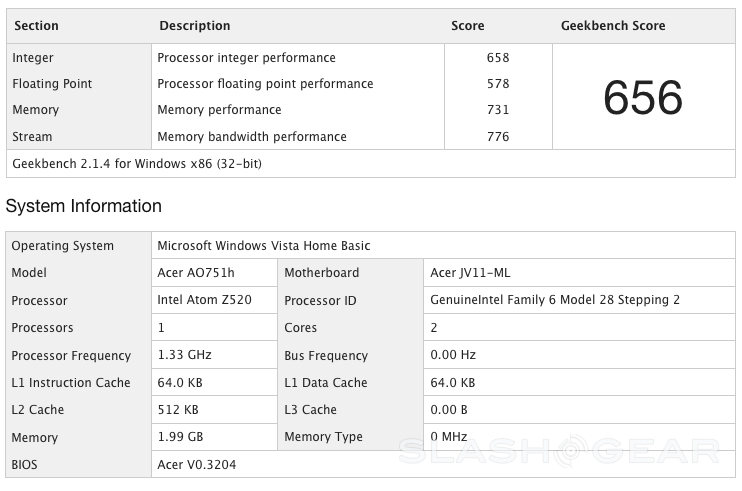Click the "System Information" heading
The height and width of the screenshot is (491, 742).
(84, 207)
